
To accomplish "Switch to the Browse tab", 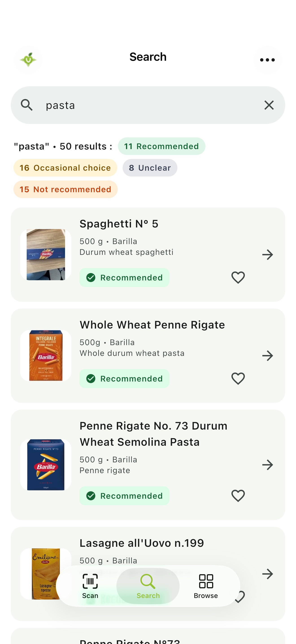I will pyautogui.click(x=206, y=586).
